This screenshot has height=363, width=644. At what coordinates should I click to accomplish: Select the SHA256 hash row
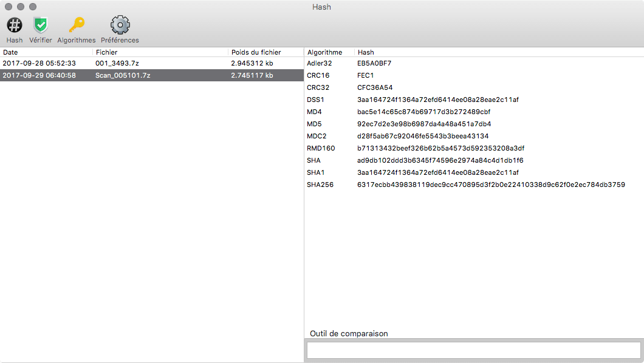point(474,185)
